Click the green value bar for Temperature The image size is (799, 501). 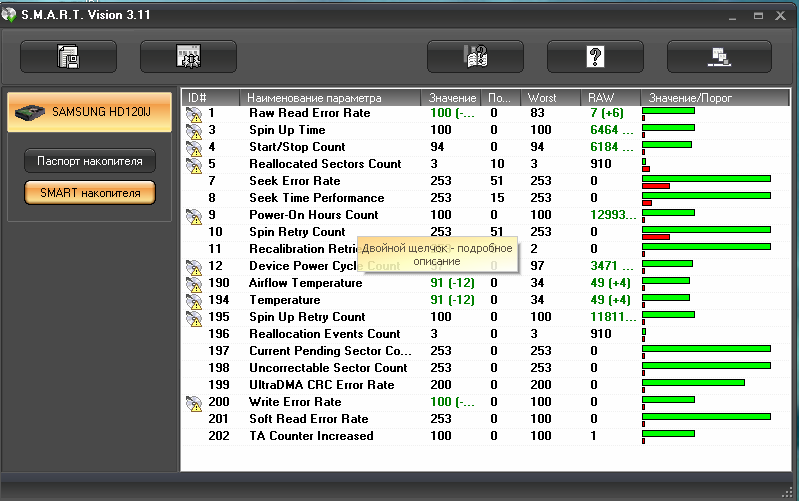point(666,297)
